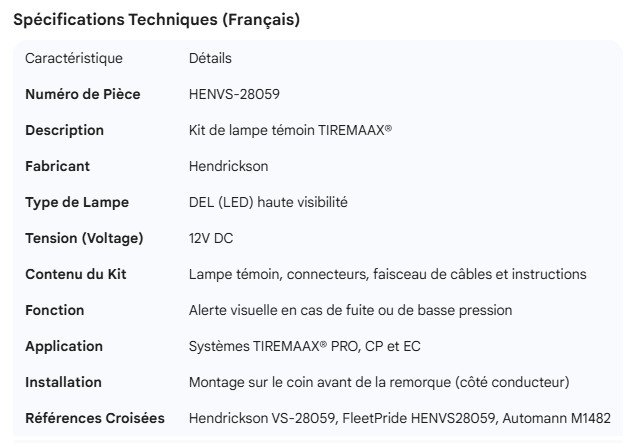Click the 'Détails' column header
The image size is (631, 443).
click(x=211, y=59)
